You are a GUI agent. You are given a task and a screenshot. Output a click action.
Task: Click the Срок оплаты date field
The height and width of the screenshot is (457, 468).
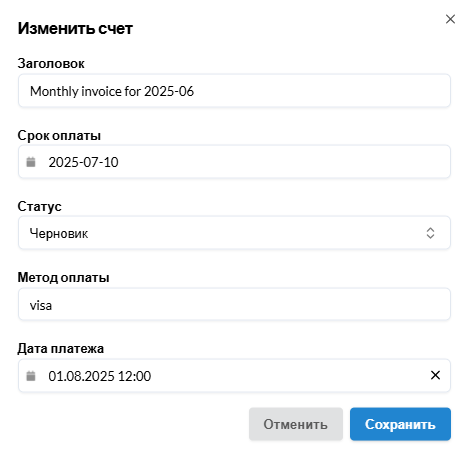234,162
